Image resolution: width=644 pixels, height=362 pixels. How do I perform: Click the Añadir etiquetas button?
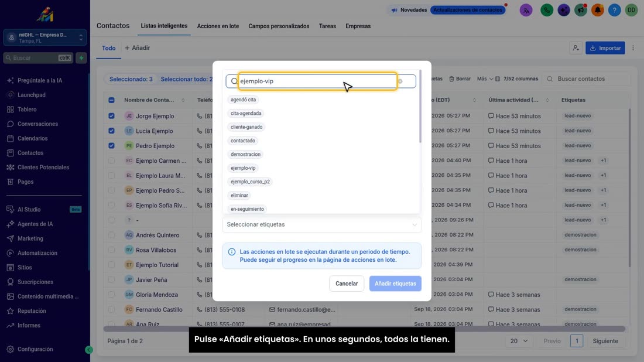point(395,284)
